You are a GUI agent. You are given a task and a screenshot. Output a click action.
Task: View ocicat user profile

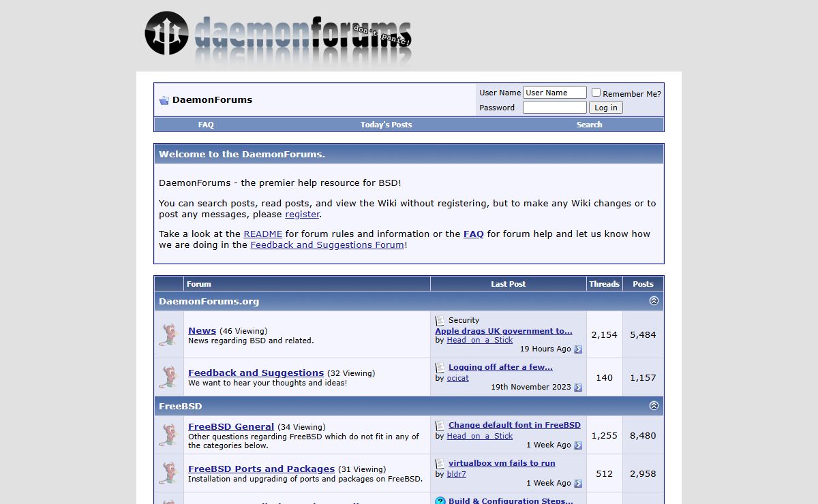(x=458, y=378)
